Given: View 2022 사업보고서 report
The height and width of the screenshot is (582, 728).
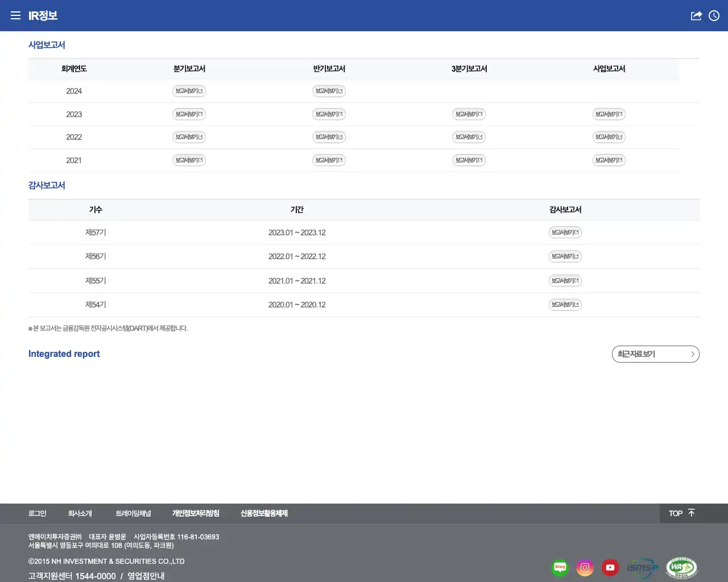Looking at the screenshot, I should tap(609, 137).
